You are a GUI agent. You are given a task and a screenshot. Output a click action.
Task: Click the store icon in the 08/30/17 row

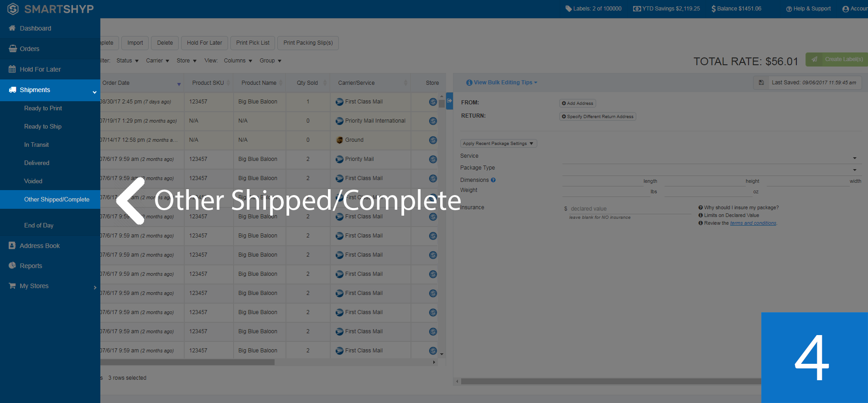tap(433, 102)
